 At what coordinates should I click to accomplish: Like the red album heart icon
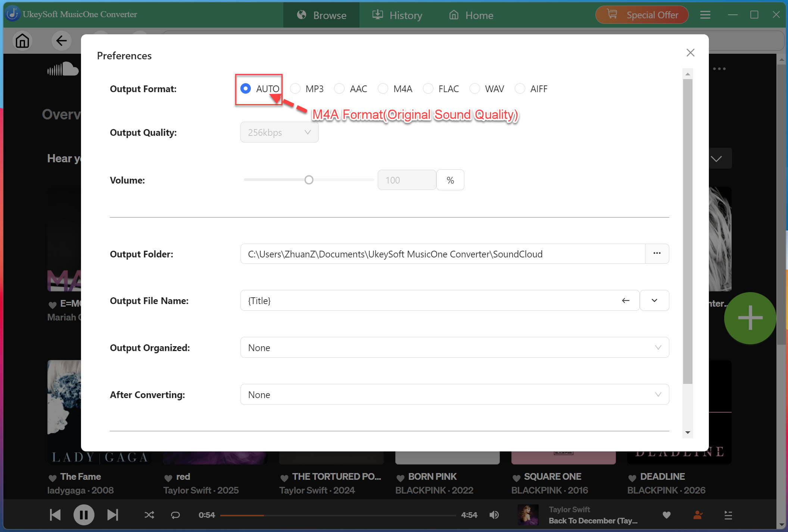pos(168,478)
